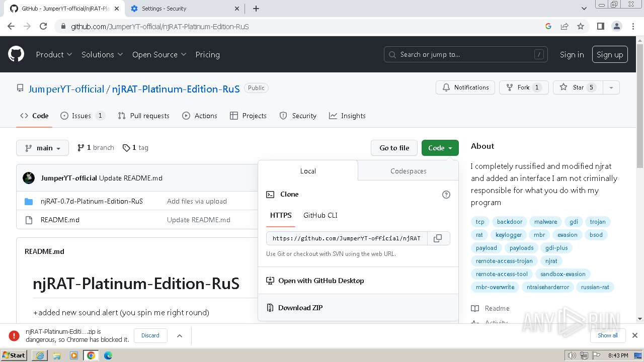Screen dimensions: 644x362
Task: Close the Settings - Security tab
Action: pos(237,9)
